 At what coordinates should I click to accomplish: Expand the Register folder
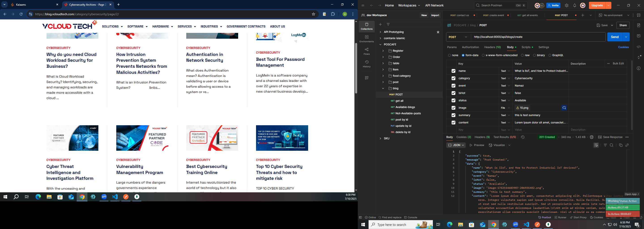[383, 51]
